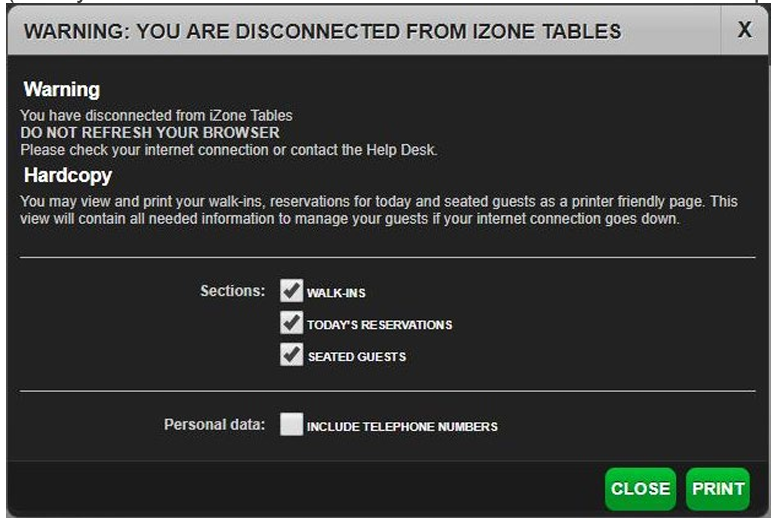Click the INCLUDE TELEPHONE NUMBERS label text
Screen dimensions: 772x518
tap(402, 427)
